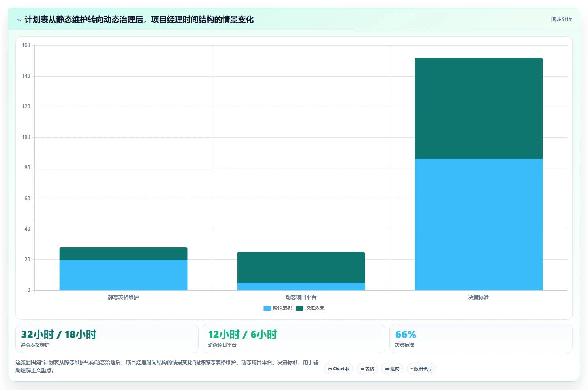The height and width of the screenshot is (390, 588).
Task: Click the 图表分析 label in the header
Action: pos(561,19)
